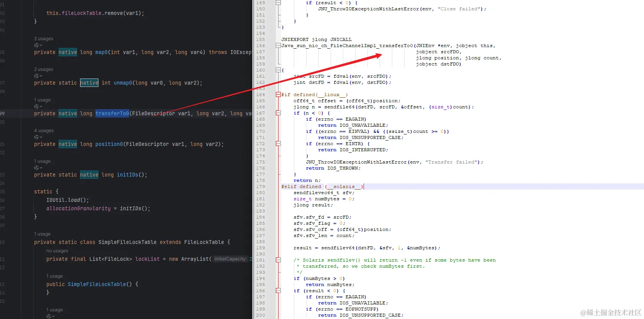Collapse the fold marker at line 160
The width and height of the screenshot is (644, 319).
click(279, 70)
